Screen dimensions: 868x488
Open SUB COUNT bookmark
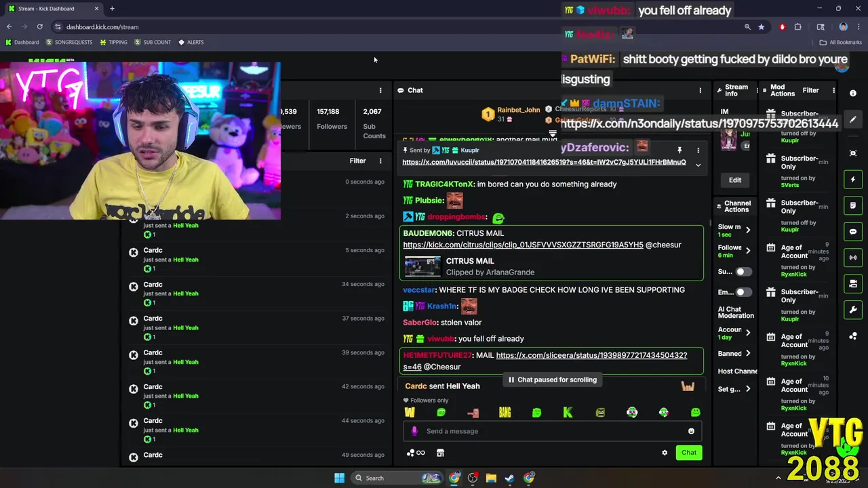[x=153, y=42]
